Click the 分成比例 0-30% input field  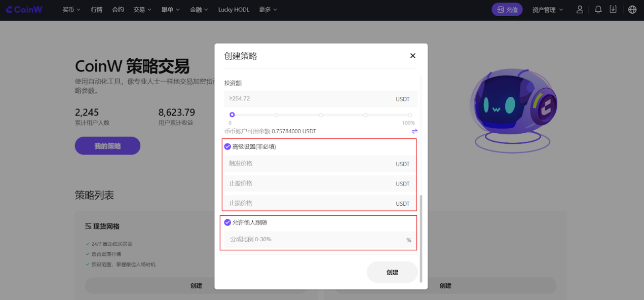pyautogui.click(x=314, y=240)
